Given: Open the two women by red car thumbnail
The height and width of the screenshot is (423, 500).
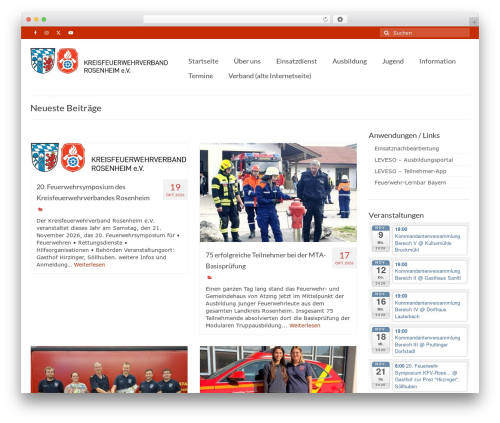Looking at the screenshot, I should (x=278, y=369).
